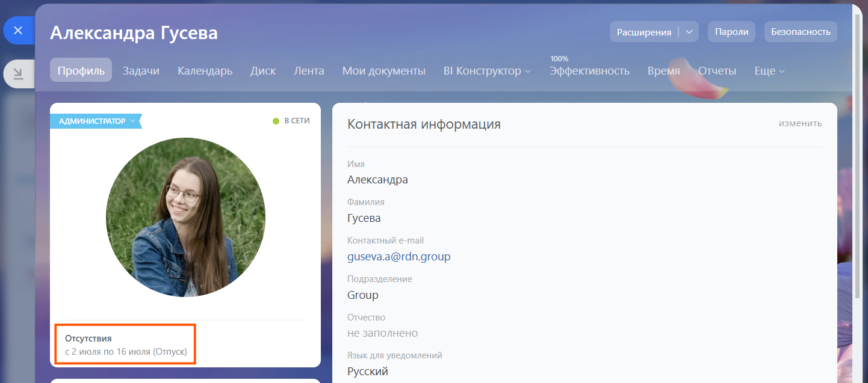Open the guseva.a@rdn.group email link
The width and height of the screenshot is (868, 383).
(399, 257)
